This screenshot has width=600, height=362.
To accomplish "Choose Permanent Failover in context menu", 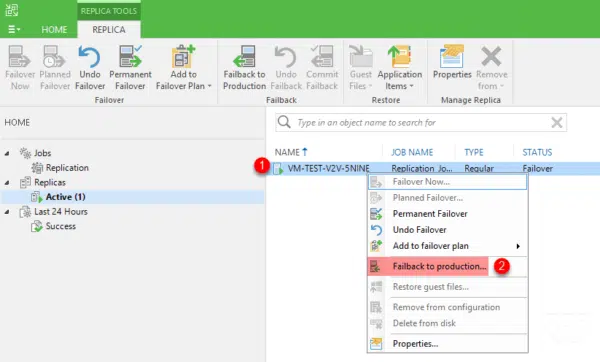I will click(447, 214).
